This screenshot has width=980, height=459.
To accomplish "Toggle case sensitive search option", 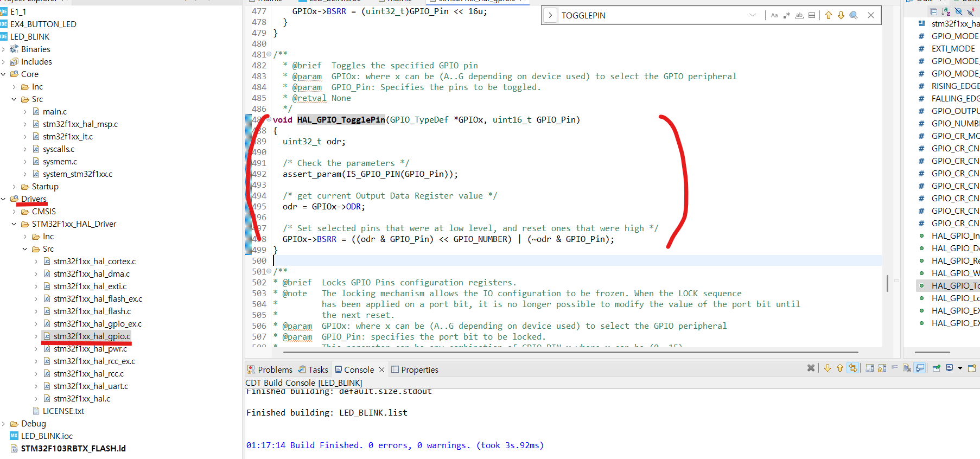I will point(774,15).
